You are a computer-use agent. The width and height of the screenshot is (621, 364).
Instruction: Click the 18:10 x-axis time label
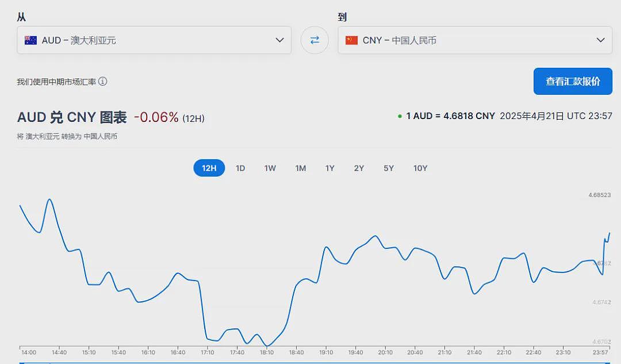coord(267,352)
